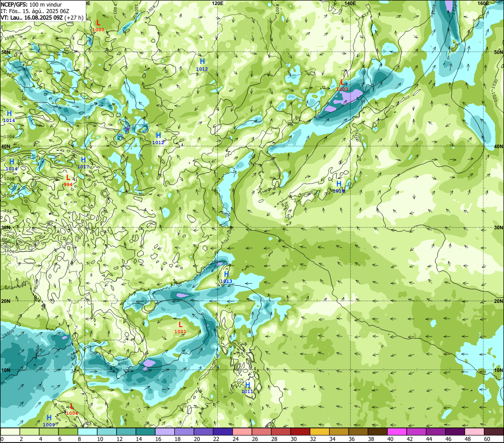Click the '20N' label on the right edge

point(498,301)
